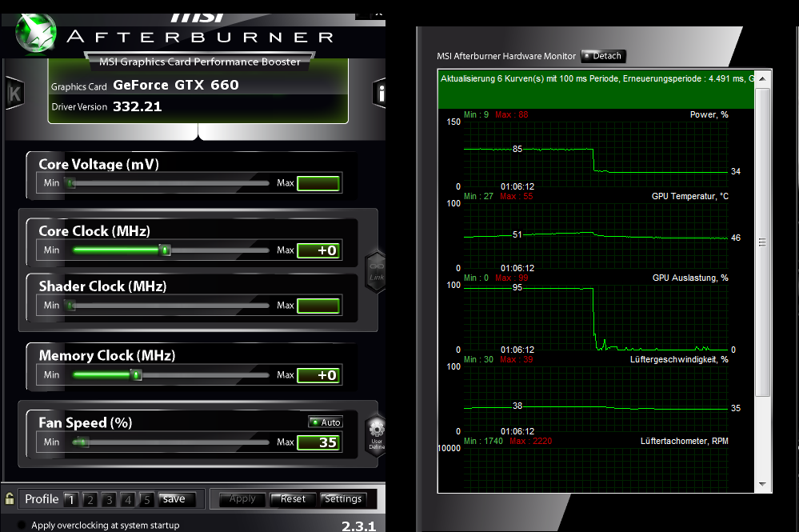Click the Lüftertachometer, RPM graph label
Viewport: 799px width, 532px height.
(x=684, y=441)
